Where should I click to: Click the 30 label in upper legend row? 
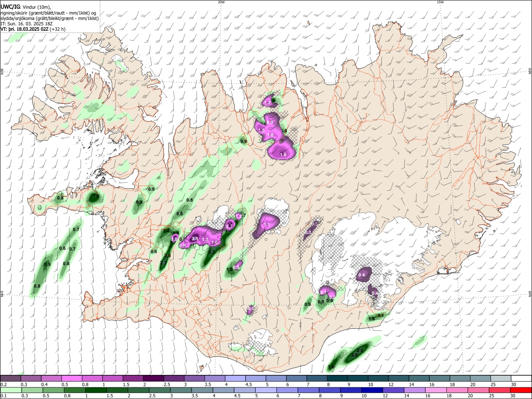(513, 384)
